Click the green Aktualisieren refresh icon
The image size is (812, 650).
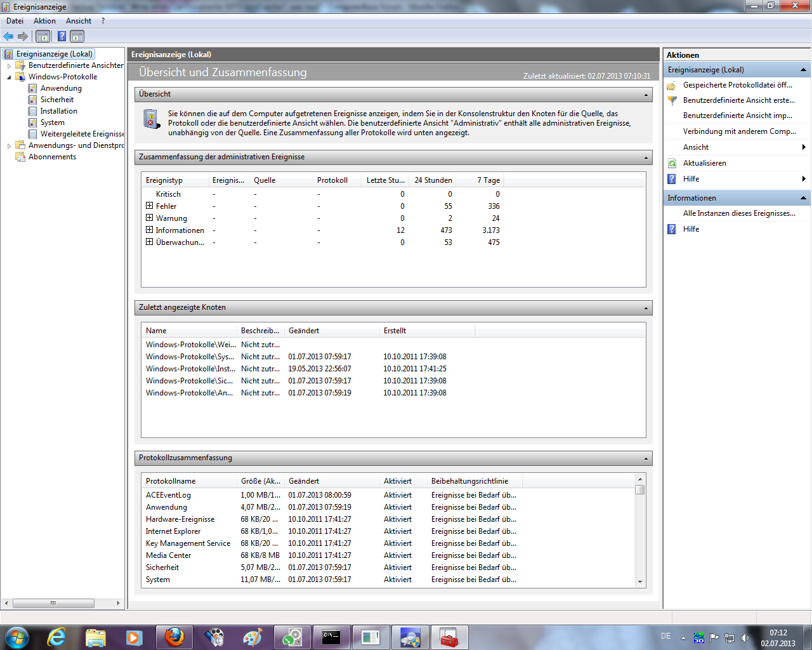tap(672, 163)
